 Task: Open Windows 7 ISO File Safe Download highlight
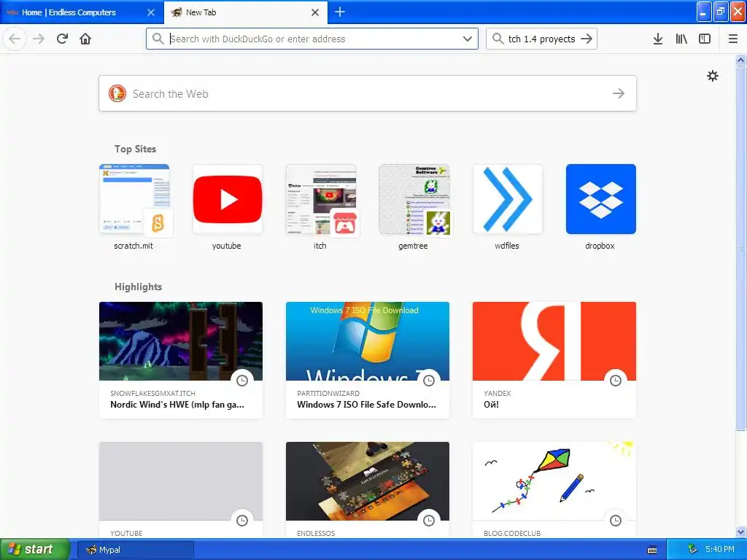pyautogui.click(x=368, y=360)
